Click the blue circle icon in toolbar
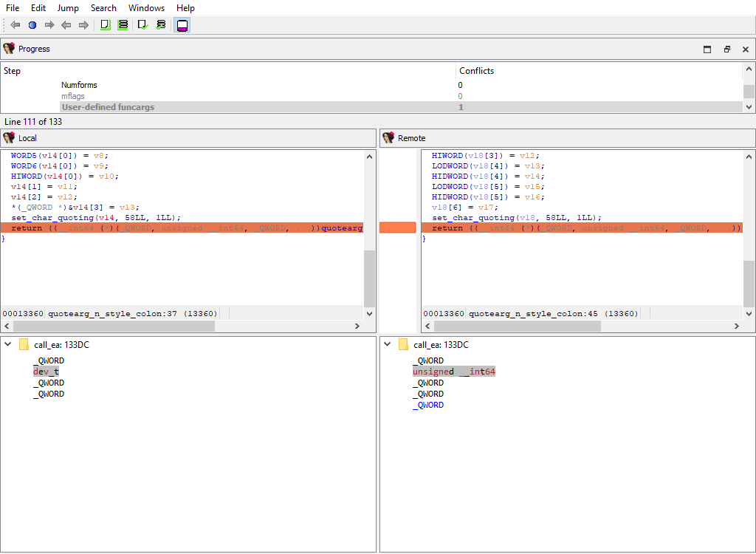This screenshot has height=554, width=756. (32, 25)
